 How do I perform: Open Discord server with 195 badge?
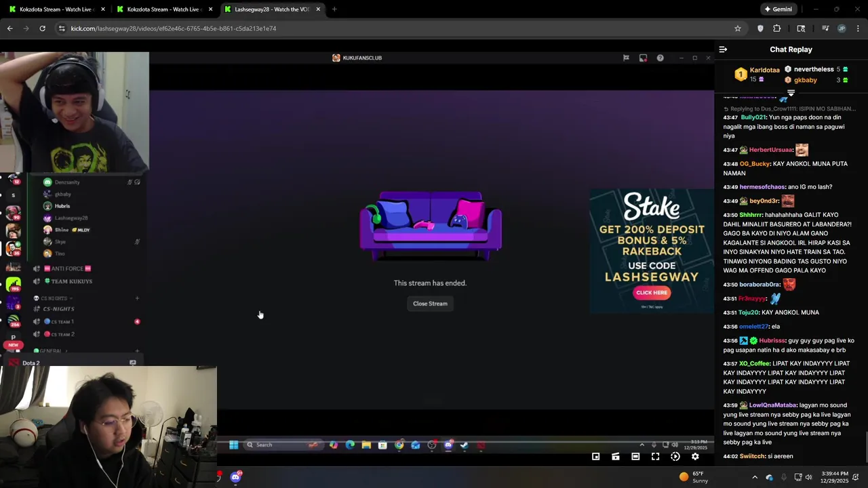click(x=14, y=285)
